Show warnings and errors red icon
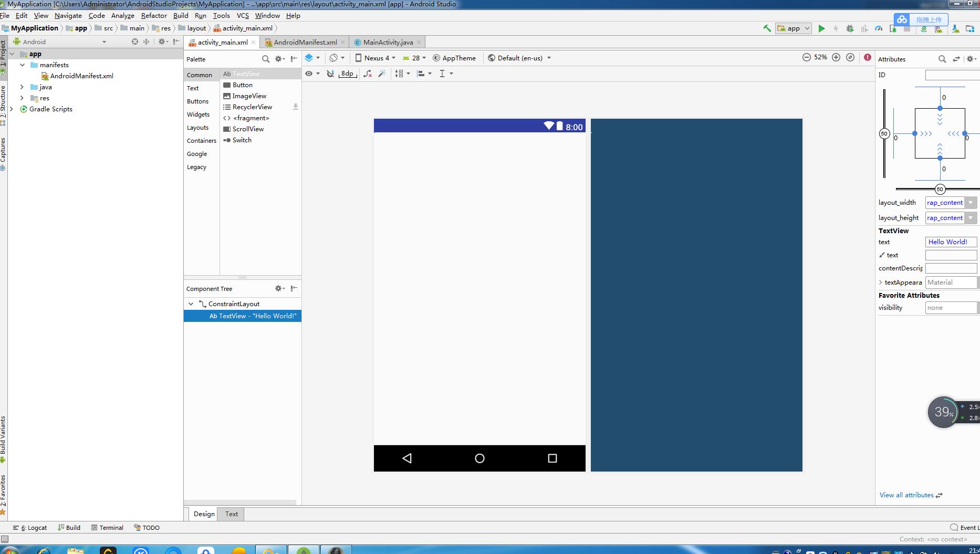This screenshot has height=554, width=980. click(x=868, y=57)
